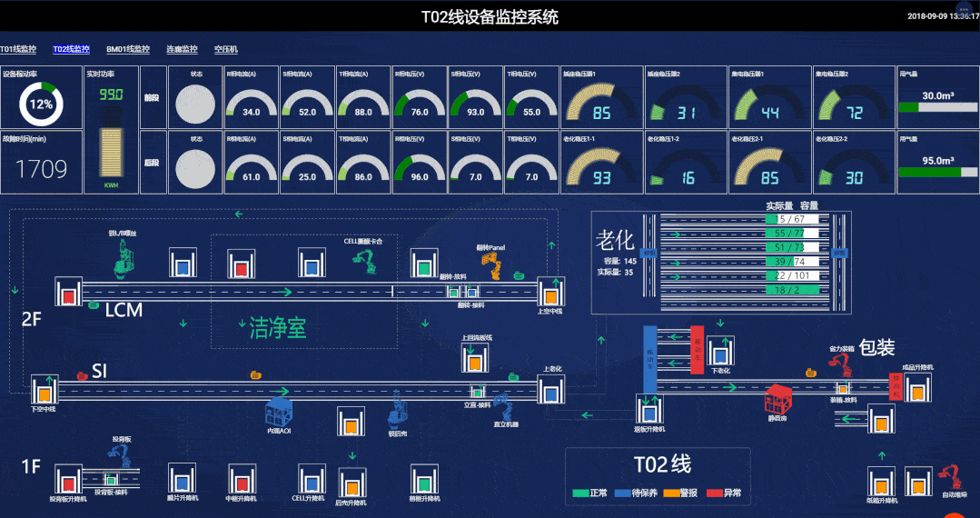This screenshot has width=980, height=518.
Task: Select the 投背板 blue robot arm
Action: 122,454
